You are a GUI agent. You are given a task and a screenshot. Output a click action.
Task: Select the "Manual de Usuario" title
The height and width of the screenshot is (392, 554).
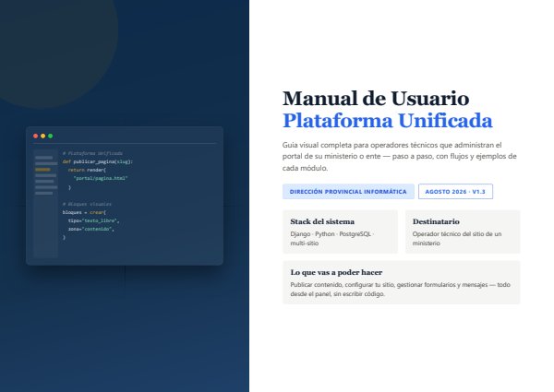(376, 99)
